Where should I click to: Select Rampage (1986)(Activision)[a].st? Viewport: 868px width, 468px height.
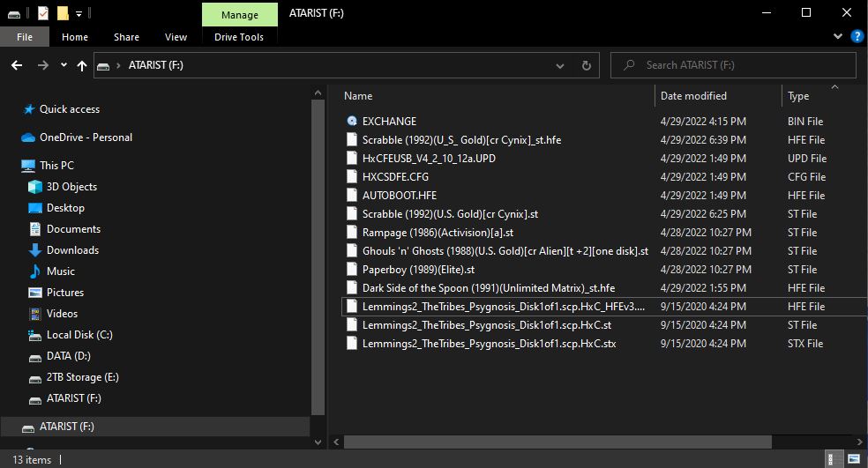click(x=438, y=233)
